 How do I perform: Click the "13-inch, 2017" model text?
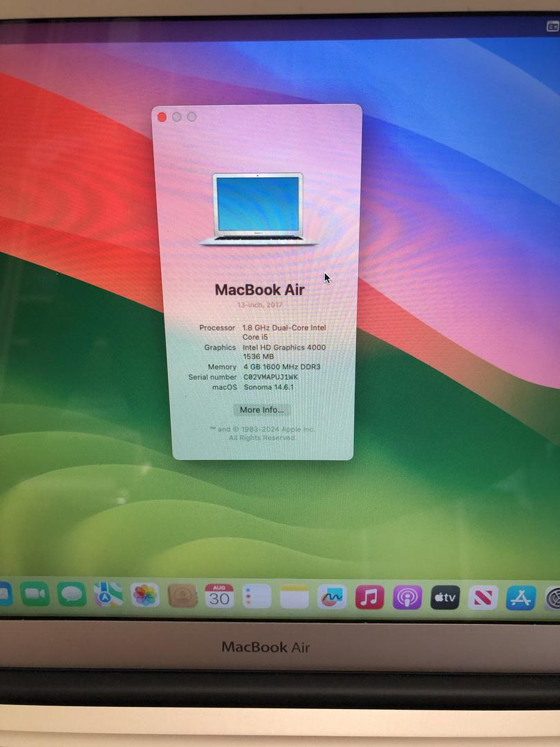(x=260, y=305)
